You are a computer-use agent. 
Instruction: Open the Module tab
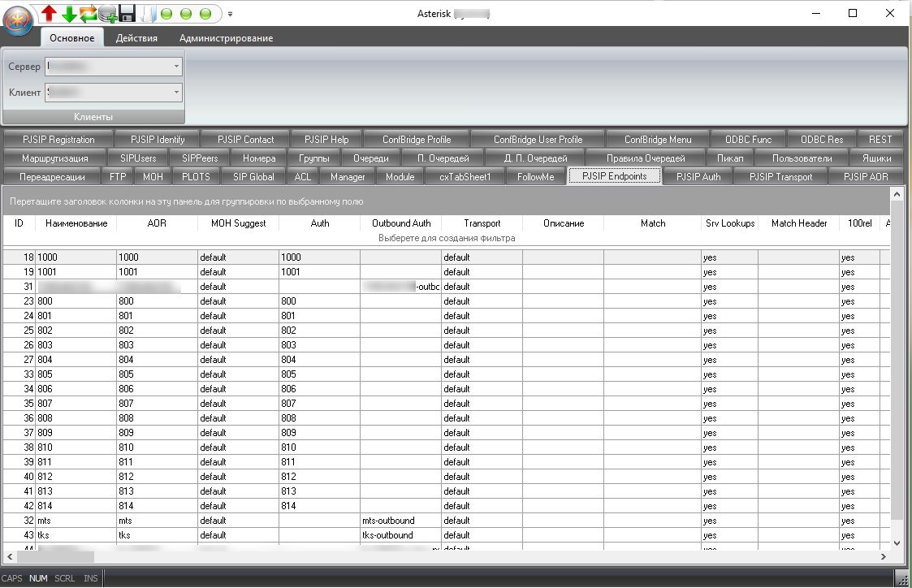pyautogui.click(x=400, y=177)
